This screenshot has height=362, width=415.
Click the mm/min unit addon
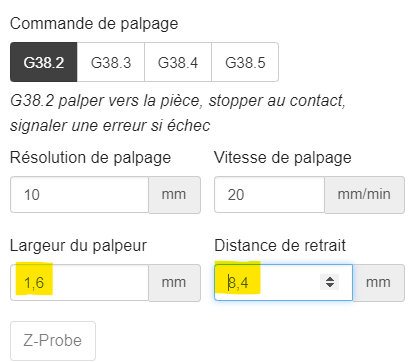pyautogui.click(x=365, y=195)
